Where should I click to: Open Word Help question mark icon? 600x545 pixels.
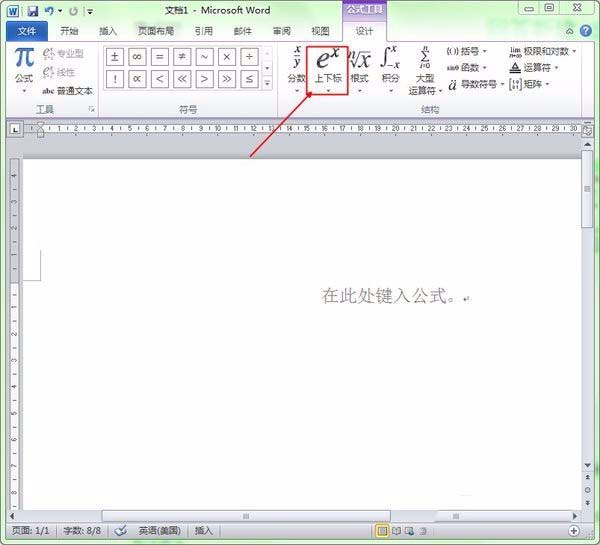click(x=586, y=31)
